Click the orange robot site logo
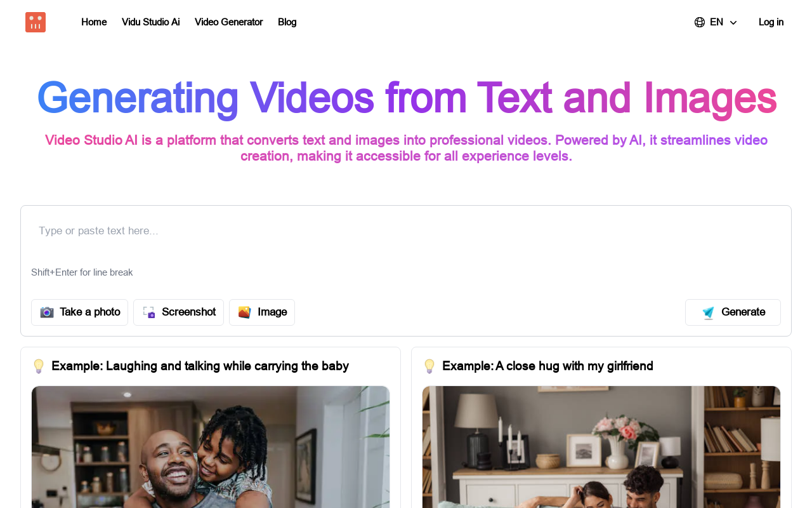Screen dimensions: 812x508 pos(36,22)
